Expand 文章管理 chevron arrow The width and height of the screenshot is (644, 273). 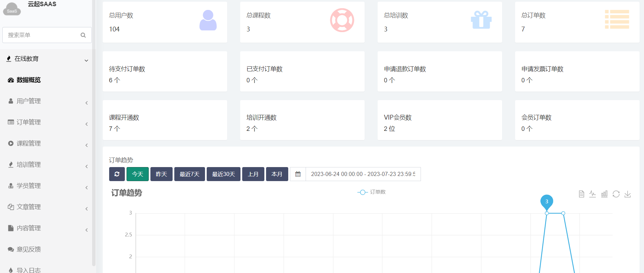(87, 209)
